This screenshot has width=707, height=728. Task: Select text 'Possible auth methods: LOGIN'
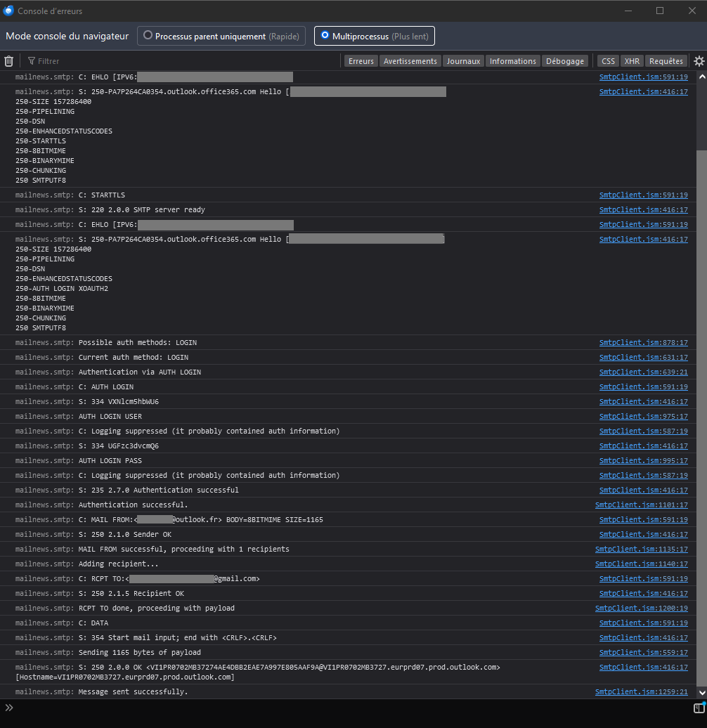click(x=138, y=343)
